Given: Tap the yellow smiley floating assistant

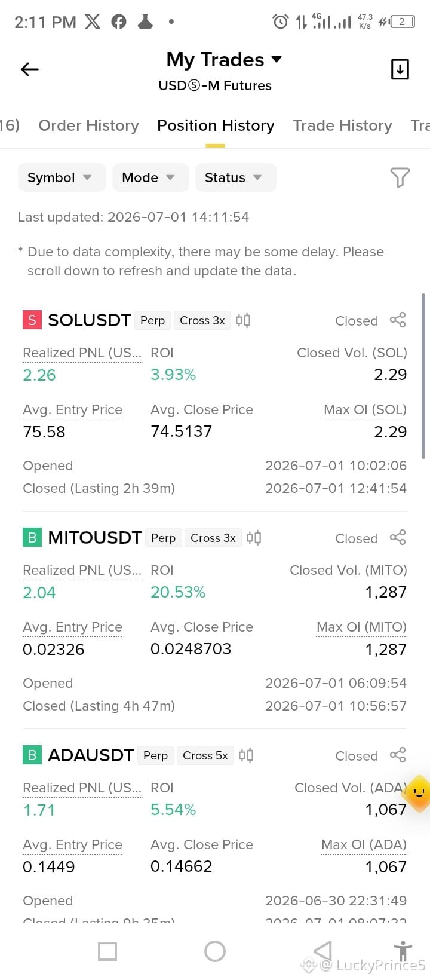Looking at the screenshot, I should [417, 794].
